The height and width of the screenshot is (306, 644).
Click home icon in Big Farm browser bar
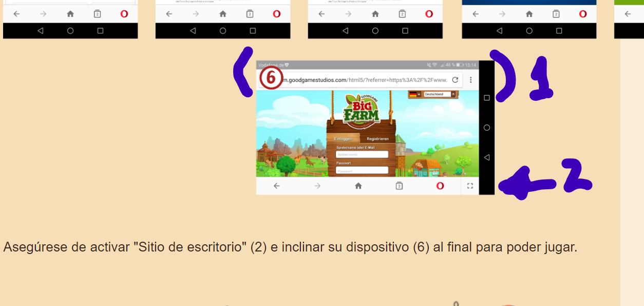[358, 186]
